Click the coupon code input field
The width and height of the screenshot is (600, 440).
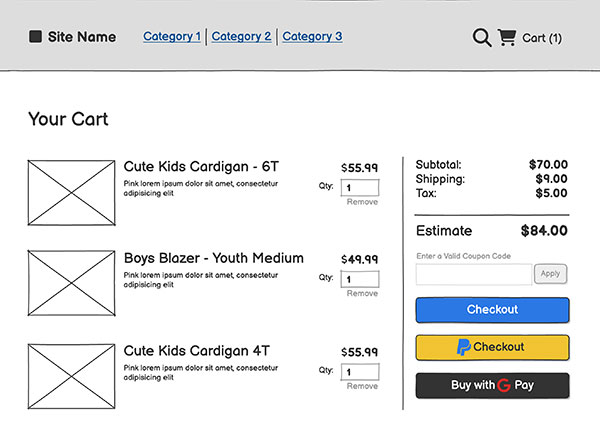tap(473, 273)
